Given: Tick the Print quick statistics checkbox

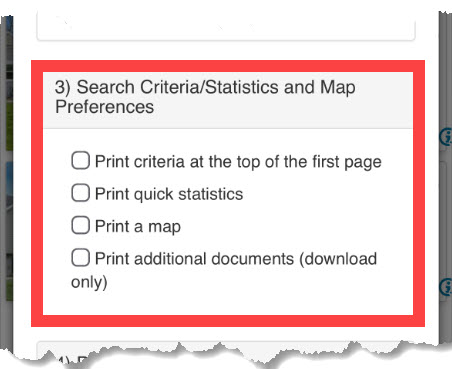Looking at the screenshot, I should coord(80,193).
